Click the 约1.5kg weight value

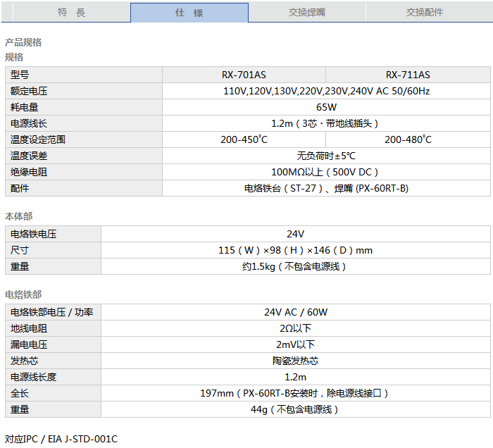(x=296, y=266)
